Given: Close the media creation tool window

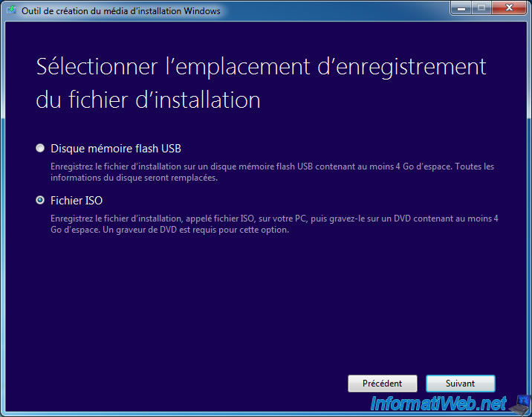Looking at the screenshot, I should pos(509,8).
